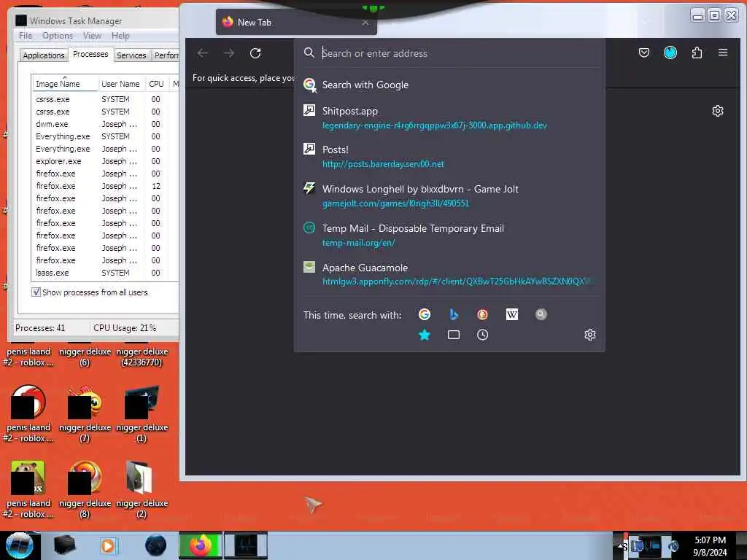Toggle Show processes from all users

point(36,292)
